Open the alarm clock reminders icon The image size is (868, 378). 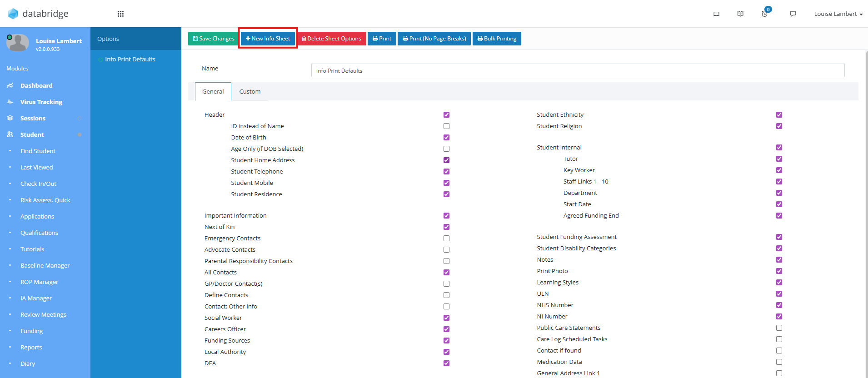point(765,14)
